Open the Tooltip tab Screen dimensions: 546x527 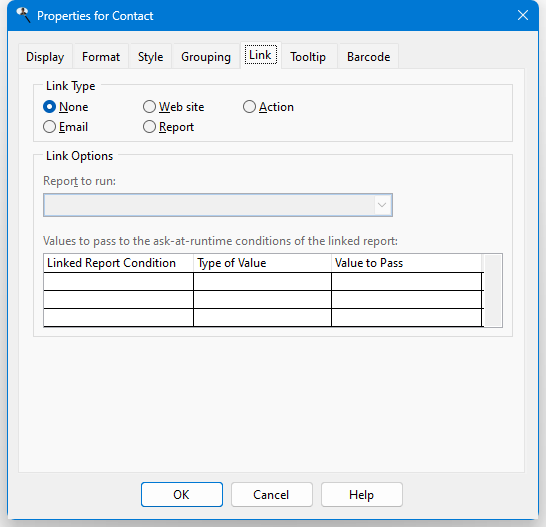308,56
